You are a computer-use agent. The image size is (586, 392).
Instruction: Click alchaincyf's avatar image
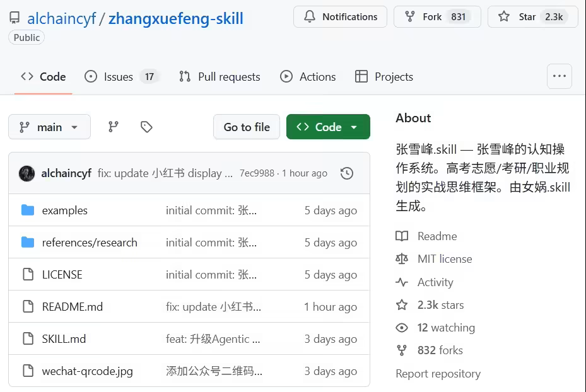coord(26,173)
